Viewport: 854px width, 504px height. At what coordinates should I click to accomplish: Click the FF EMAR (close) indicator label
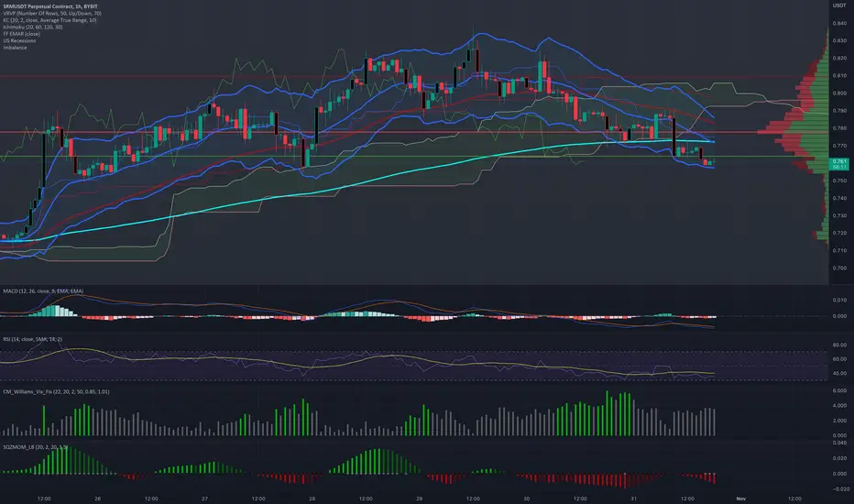21,34
